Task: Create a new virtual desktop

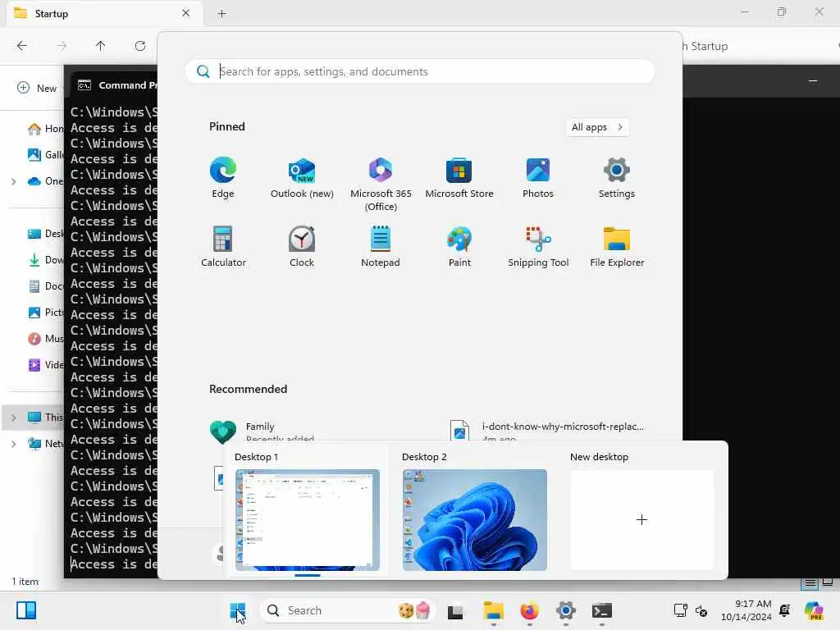Action: 641,519
